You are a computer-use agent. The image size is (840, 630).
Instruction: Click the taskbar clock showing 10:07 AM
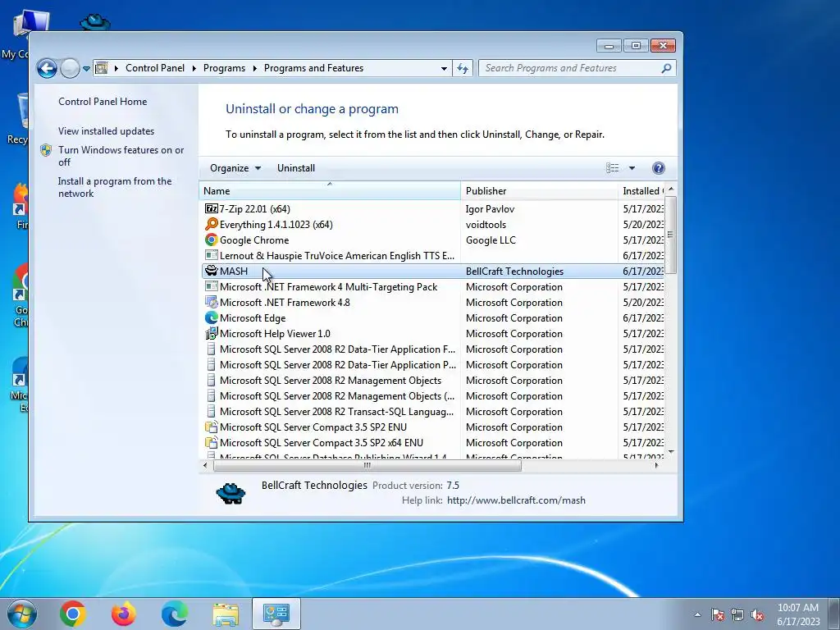coord(798,614)
